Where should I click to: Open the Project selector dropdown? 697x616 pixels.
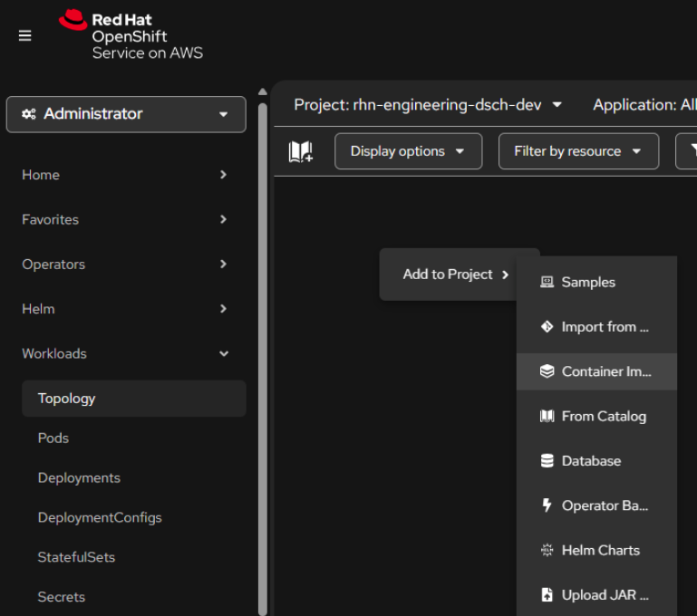pyautogui.click(x=428, y=105)
